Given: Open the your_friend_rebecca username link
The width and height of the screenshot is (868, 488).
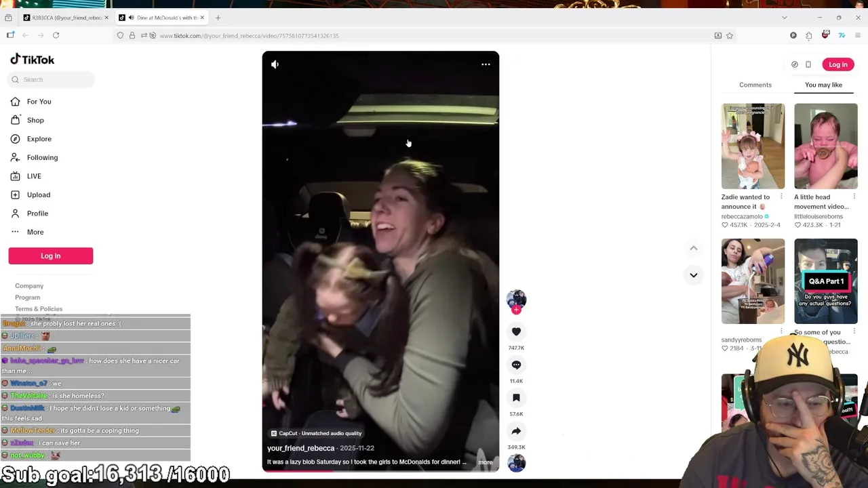Looking at the screenshot, I should pyautogui.click(x=300, y=448).
